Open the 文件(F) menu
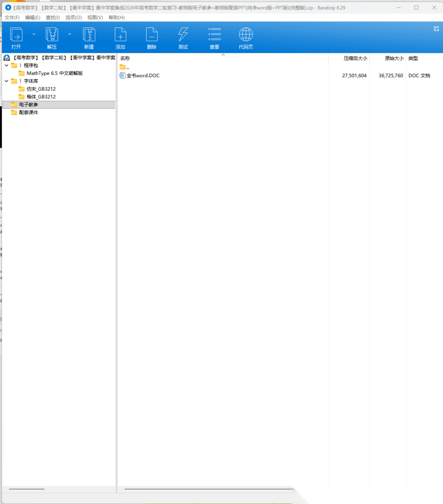443x504 pixels. [12, 18]
